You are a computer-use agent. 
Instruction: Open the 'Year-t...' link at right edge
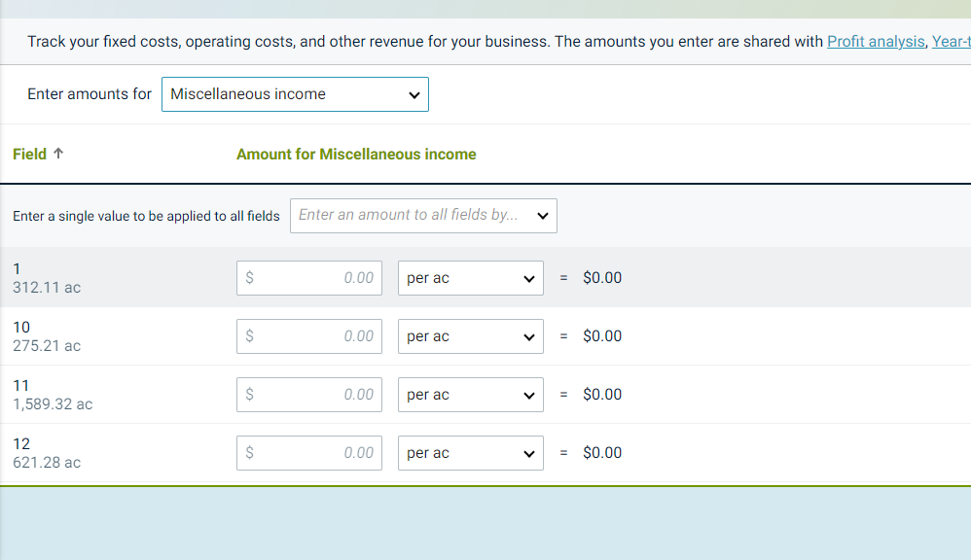tap(951, 42)
